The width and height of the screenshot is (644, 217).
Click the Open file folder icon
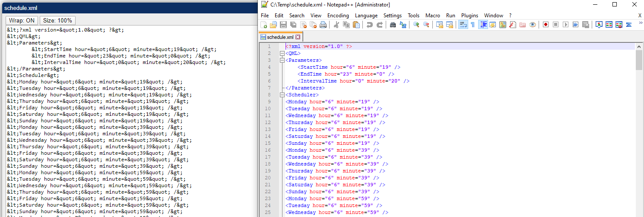coord(273,25)
